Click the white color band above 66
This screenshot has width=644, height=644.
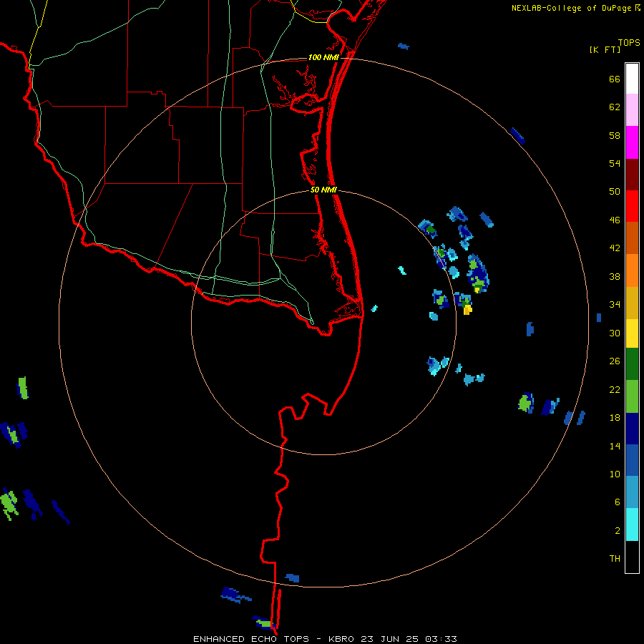[632, 79]
